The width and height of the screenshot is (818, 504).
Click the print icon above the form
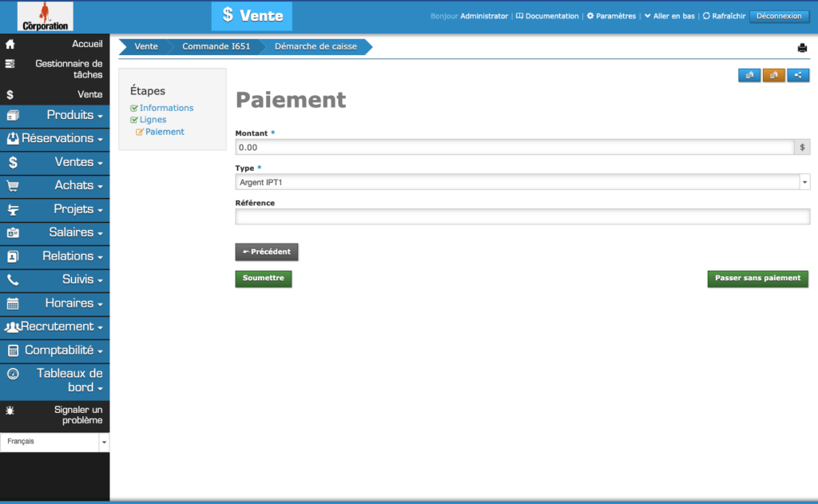coord(802,47)
